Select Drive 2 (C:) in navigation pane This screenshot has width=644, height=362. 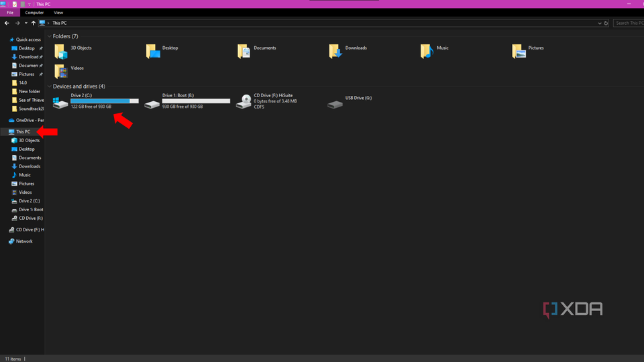(29, 200)
